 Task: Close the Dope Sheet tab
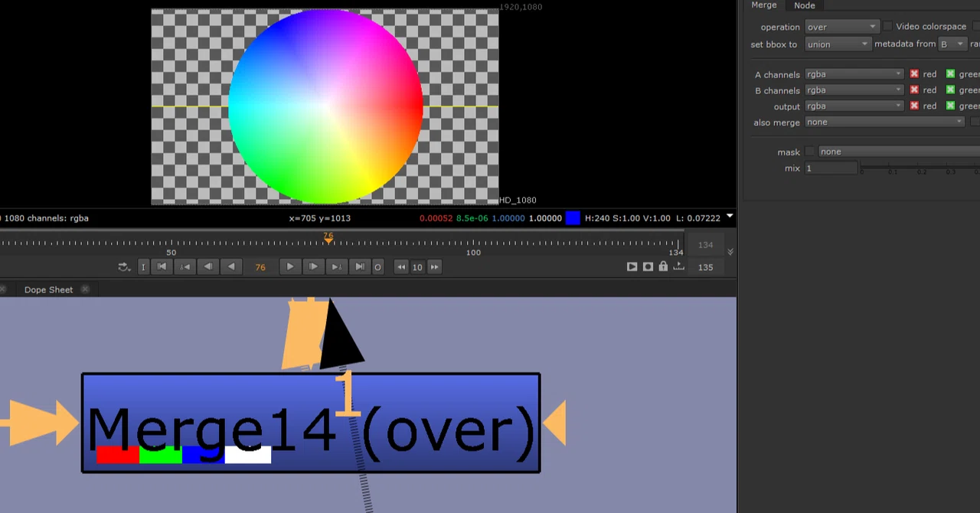[x=85, y=289]
